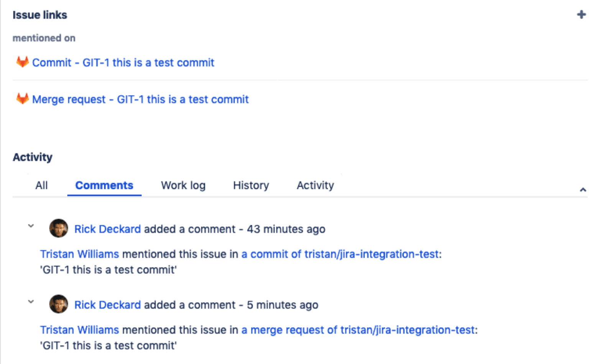
Task: Click the collapse caret near the Activity tabs
Action: (583, 189)
